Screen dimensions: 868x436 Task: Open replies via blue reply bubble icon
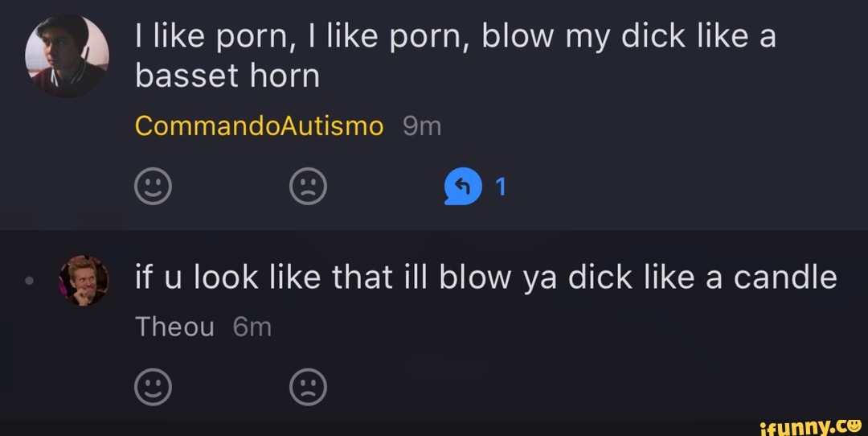click(x=463, y=186)
